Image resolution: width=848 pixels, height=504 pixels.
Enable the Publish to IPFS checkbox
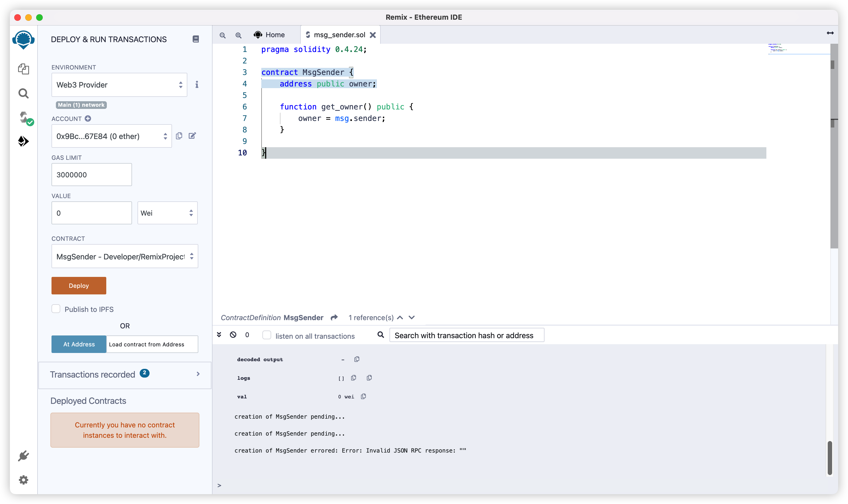tap(56, 309)
